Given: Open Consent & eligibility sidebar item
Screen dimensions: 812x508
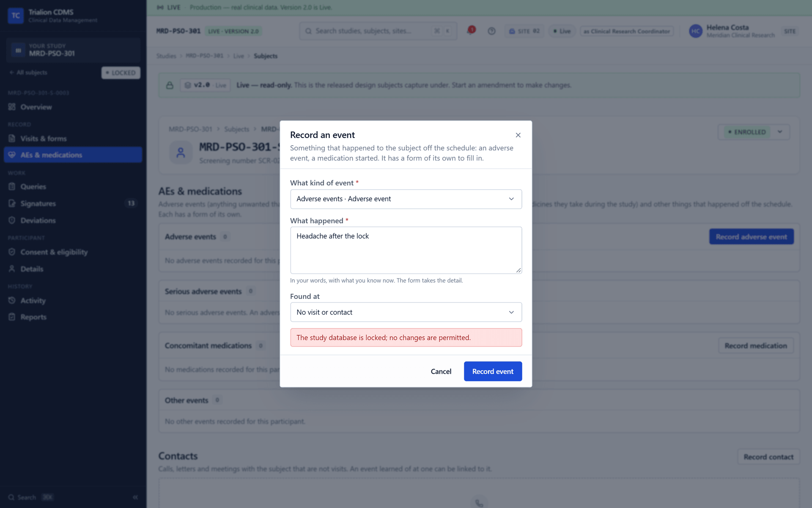Looking at the screenshot, I should [73, 252].
